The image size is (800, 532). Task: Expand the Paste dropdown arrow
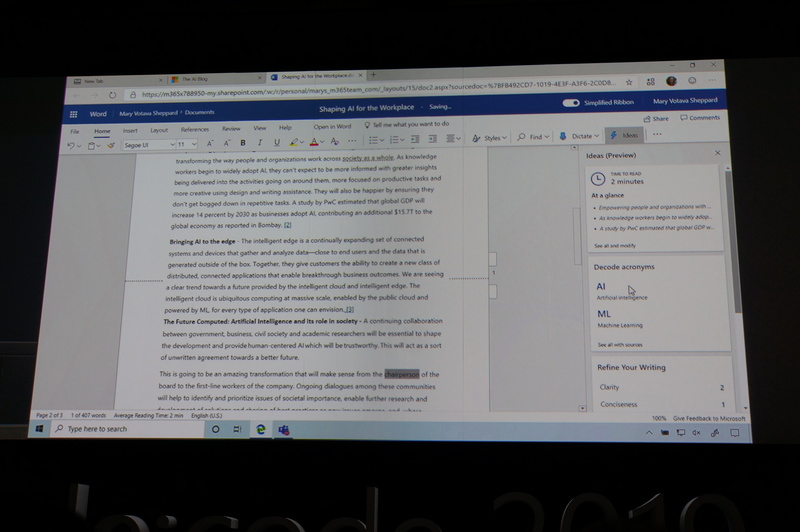pos(100,146)
